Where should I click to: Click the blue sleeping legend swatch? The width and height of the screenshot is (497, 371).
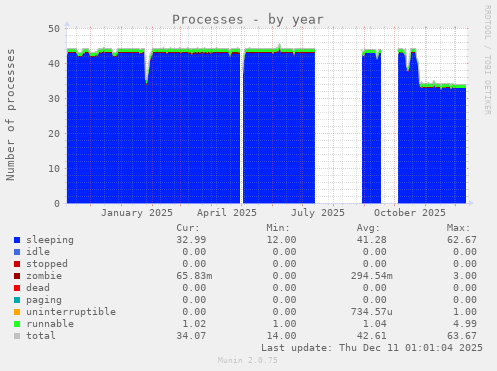pyautogui.click(x=17, y=240)
